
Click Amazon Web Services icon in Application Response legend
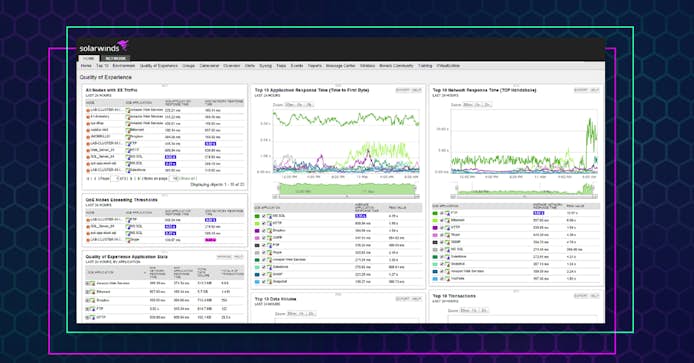click(x=269, y=260)
